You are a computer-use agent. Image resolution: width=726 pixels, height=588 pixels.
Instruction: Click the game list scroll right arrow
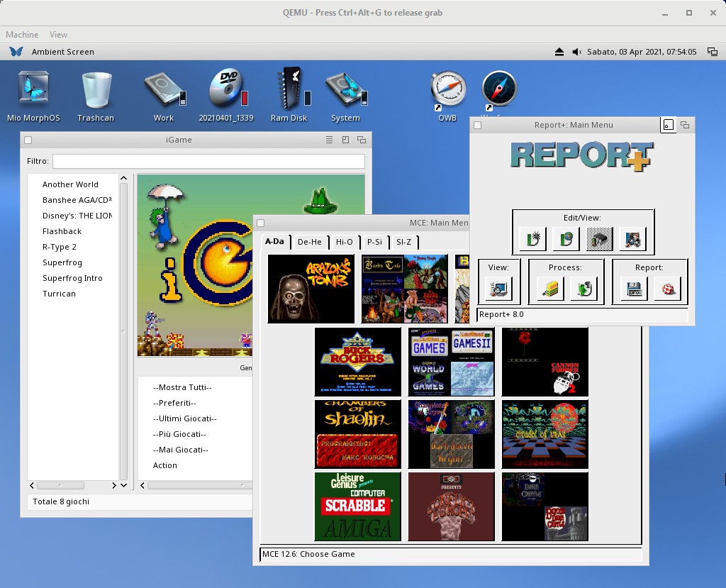pos(114,486)
